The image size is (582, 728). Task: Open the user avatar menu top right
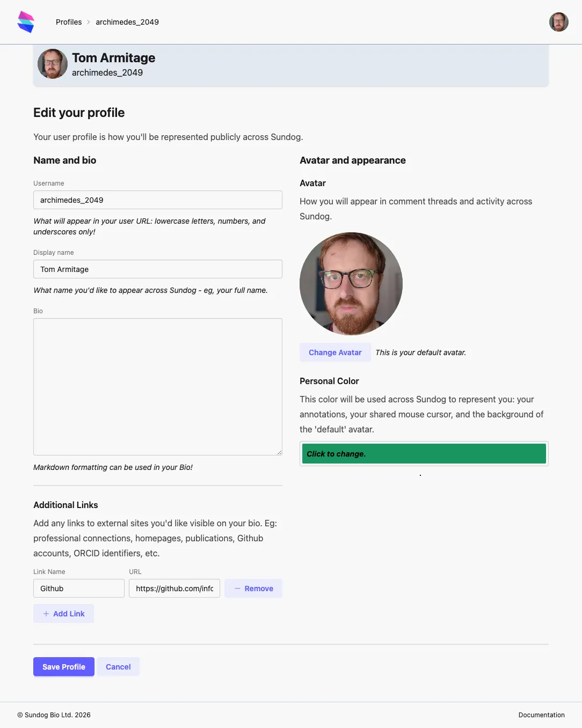(558, 22)
